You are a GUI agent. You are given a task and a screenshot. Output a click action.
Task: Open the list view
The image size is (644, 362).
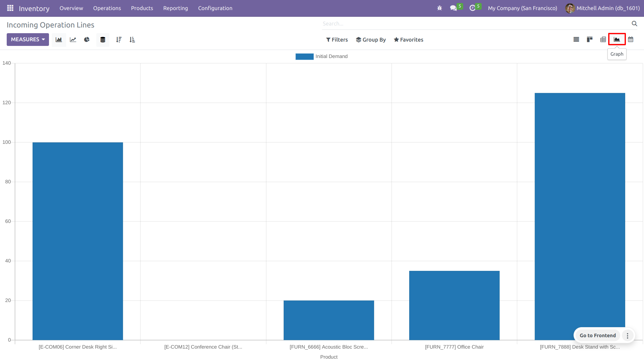(576, 40)
